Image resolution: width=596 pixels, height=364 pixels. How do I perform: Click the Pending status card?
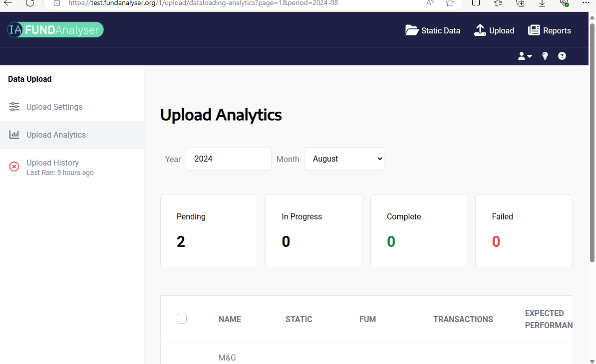[x=208, y=230]
